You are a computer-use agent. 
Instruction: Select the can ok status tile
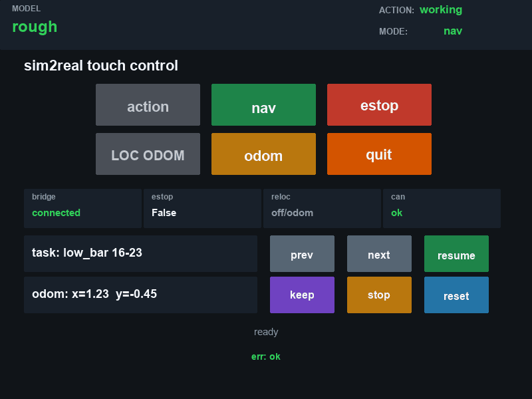coord(442,208)
